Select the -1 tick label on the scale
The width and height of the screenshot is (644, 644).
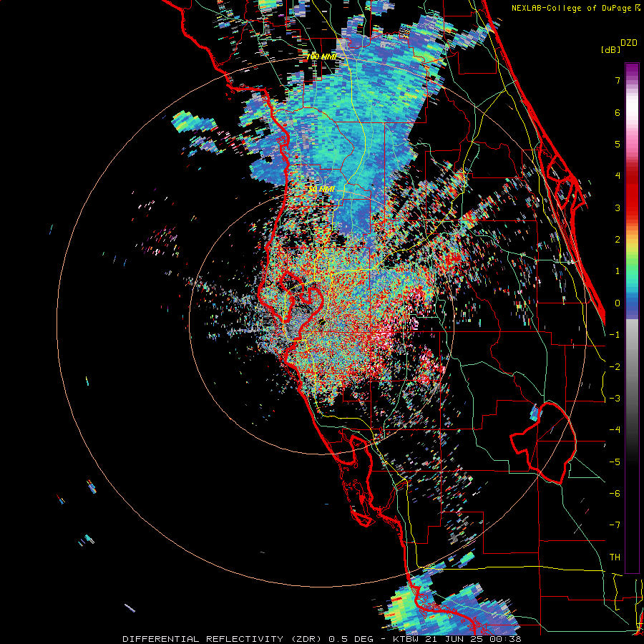pos(615,335)
